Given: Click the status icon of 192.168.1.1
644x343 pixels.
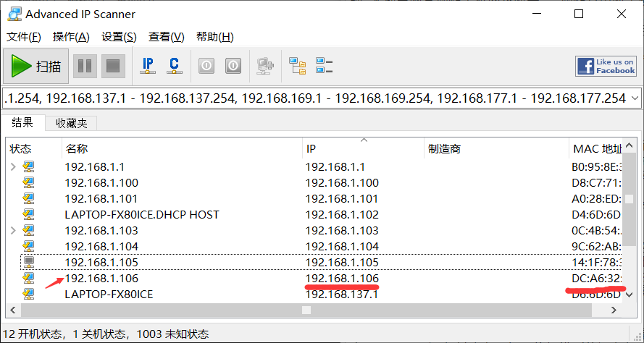Looking at the screenshot, I should pos(28,166).
